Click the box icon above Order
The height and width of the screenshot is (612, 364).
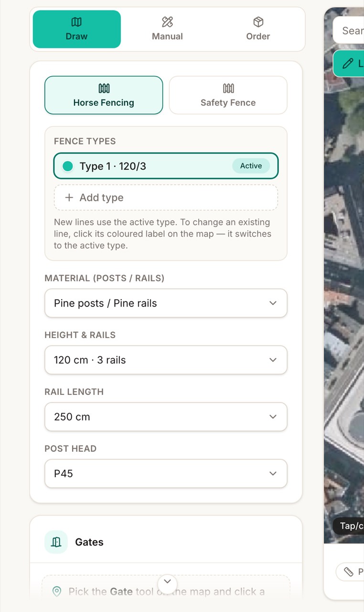pyautogui.click(x=258, y=22)
